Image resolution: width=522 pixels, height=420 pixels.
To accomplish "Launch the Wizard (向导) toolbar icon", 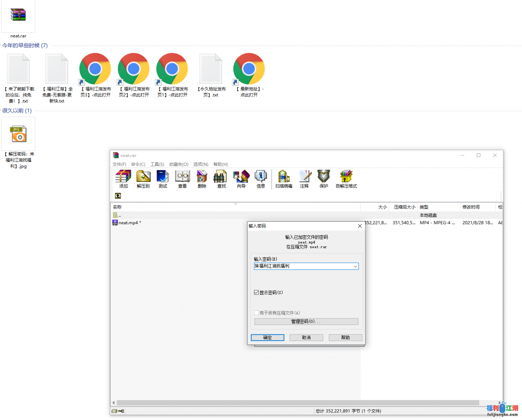I will pos(241,179).
